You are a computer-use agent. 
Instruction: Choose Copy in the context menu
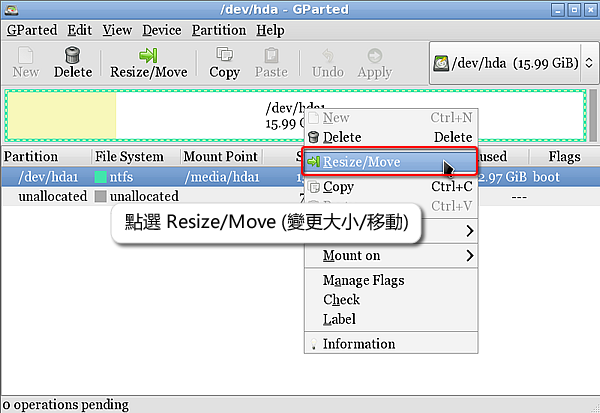tap(391, 186)
